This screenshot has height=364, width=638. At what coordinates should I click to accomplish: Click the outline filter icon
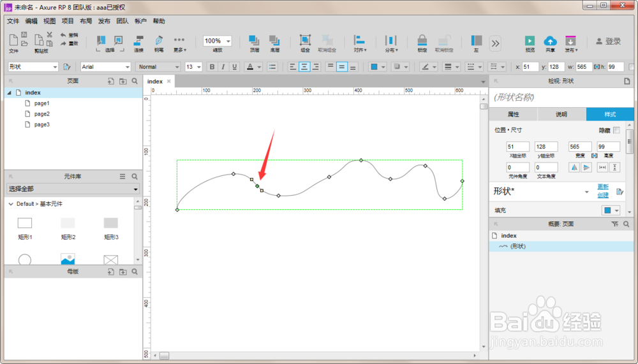(x=615, y=224)
